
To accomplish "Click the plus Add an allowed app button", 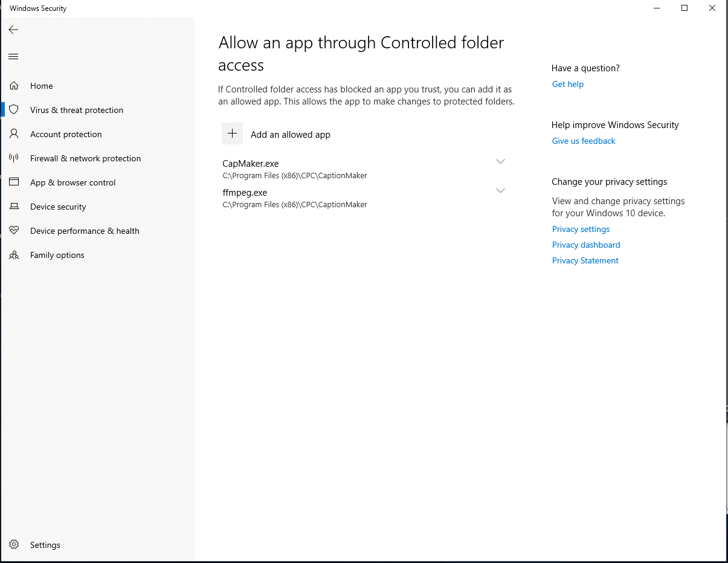I will point(233,134).
